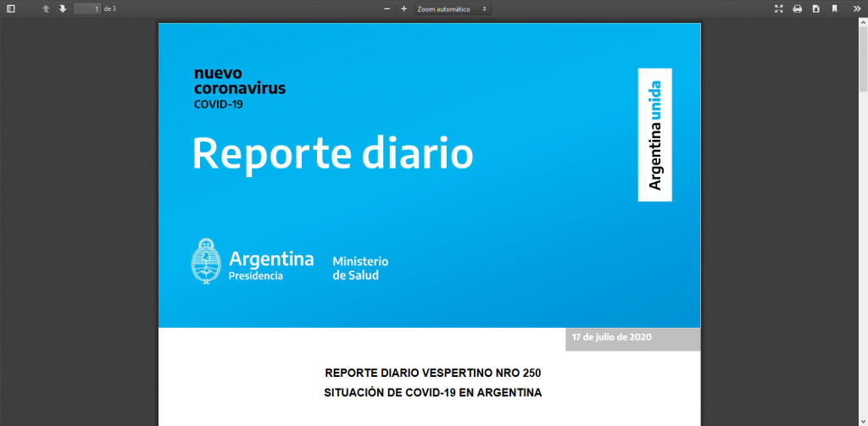This screenshot has height=426, width=868.
Task: Click the Argentina Presidencia coat of arms
Action: point(205,262)
